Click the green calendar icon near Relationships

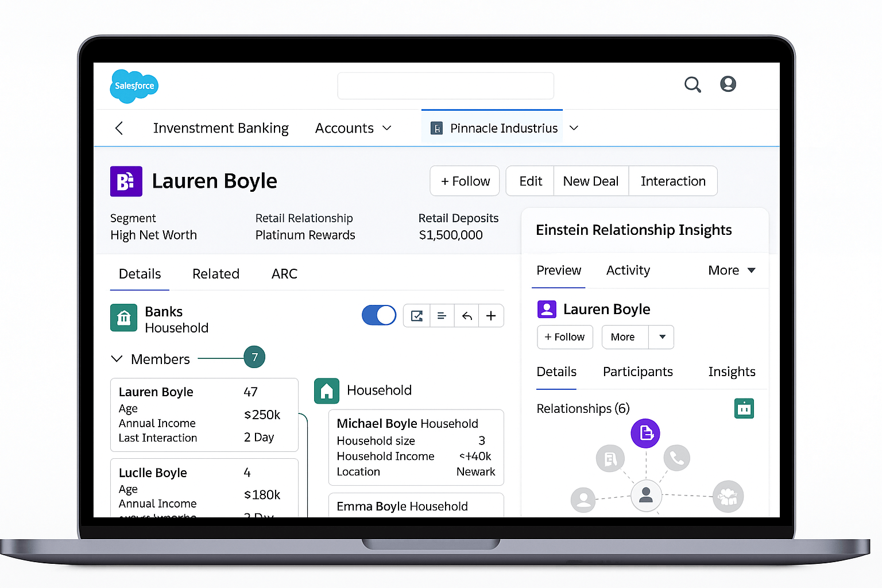pyautogui.click(x=744, y=408)
